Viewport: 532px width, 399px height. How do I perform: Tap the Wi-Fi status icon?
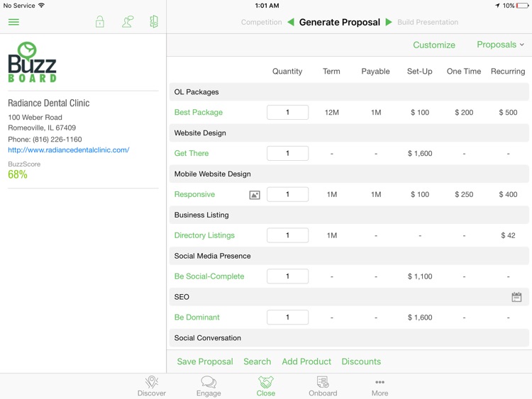[41, 6]
